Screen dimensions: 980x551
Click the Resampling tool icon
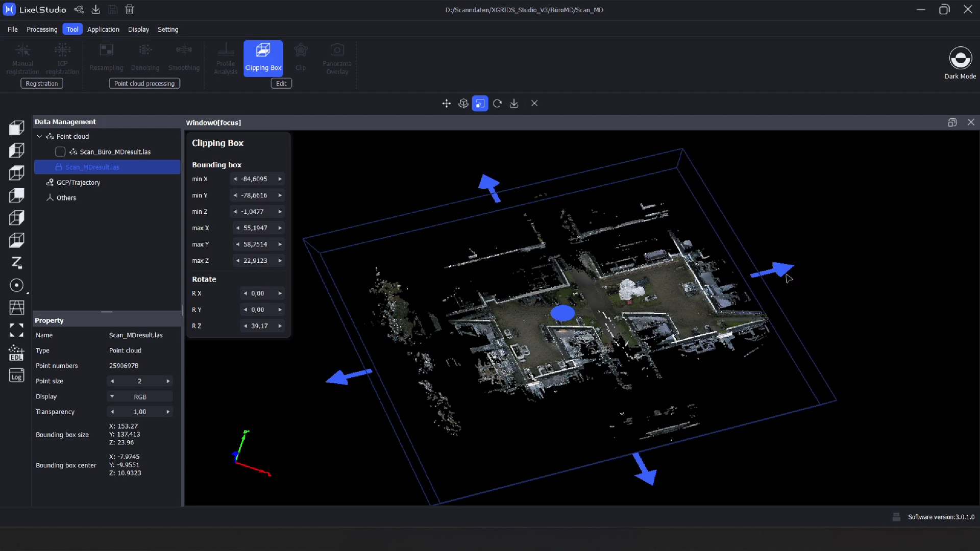(x=106, y=50)
